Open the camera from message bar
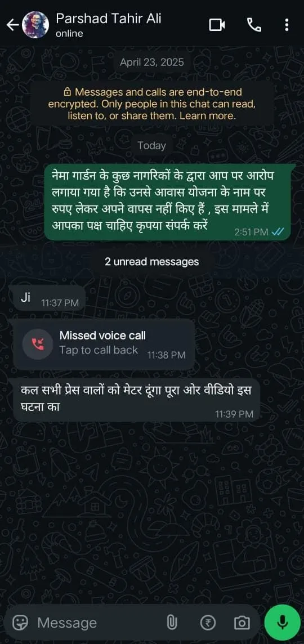The height and width of the screenshot is (644, 304). (x=242, y=623)
